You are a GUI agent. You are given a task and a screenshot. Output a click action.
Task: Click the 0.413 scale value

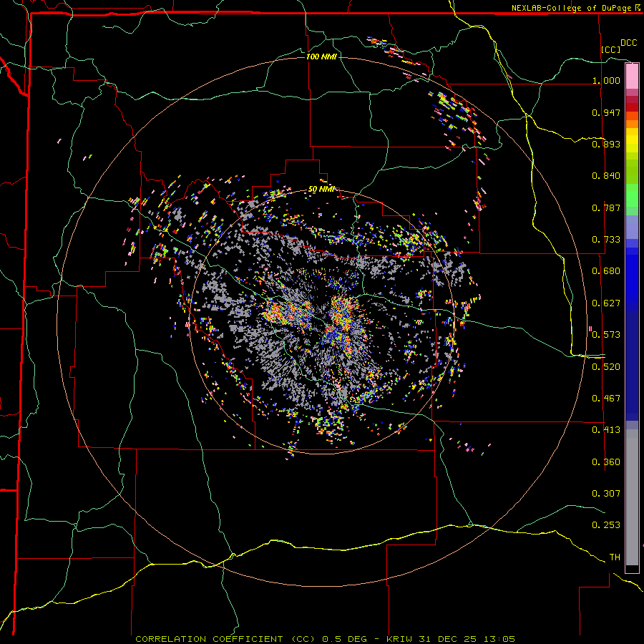pyautogui.click(x=606, y=430)
